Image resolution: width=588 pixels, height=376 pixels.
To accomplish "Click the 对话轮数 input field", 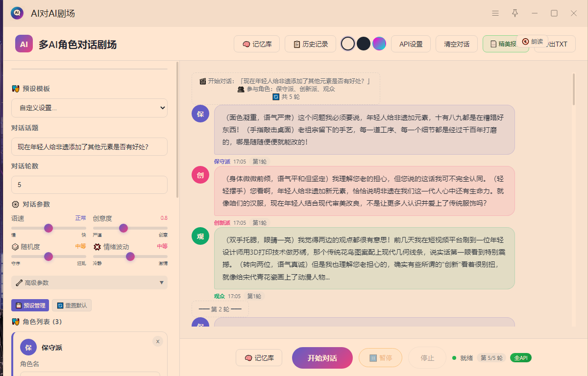I will point(89,185).
